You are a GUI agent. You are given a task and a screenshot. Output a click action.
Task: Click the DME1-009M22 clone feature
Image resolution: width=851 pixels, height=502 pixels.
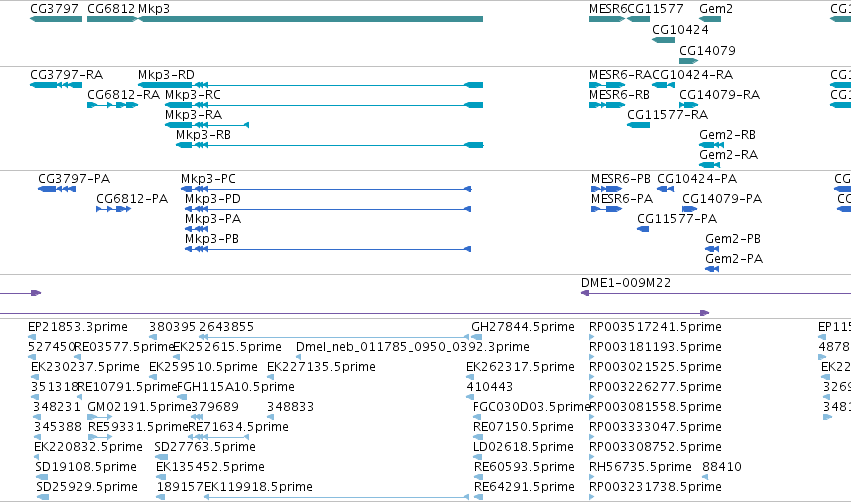(716, 294)
